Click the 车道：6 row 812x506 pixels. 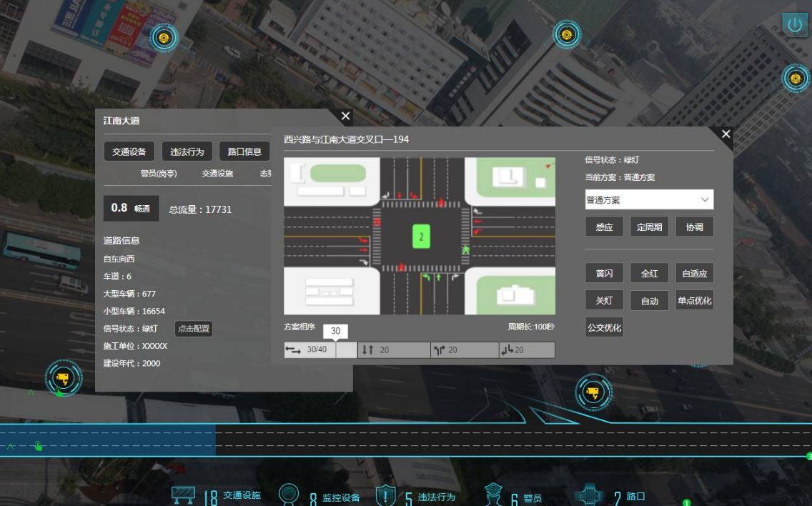click(117, 276)
